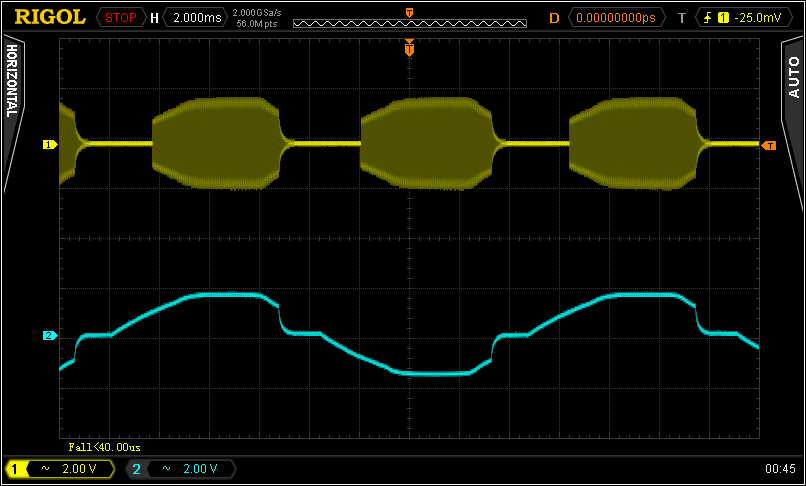Open the HORIZONTAL side tab
Viewport: 806px width, 486px height.
click(13, 80)
